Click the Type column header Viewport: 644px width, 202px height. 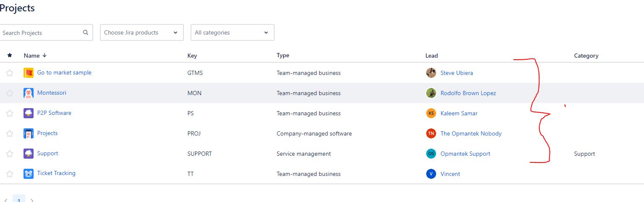pyautogui.click(x=283, y=55)
